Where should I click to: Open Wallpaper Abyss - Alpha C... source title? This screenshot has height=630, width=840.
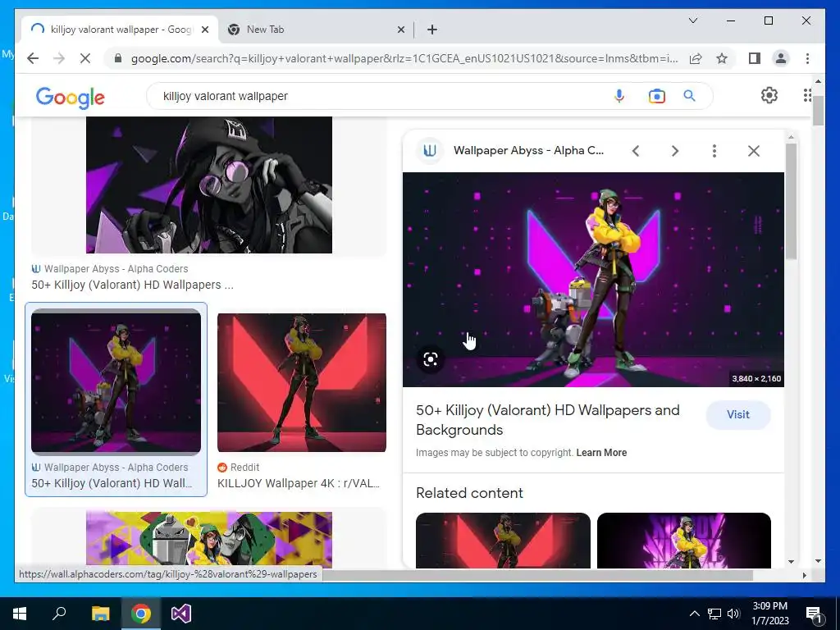pyautogui.click(x=528, y=151)
